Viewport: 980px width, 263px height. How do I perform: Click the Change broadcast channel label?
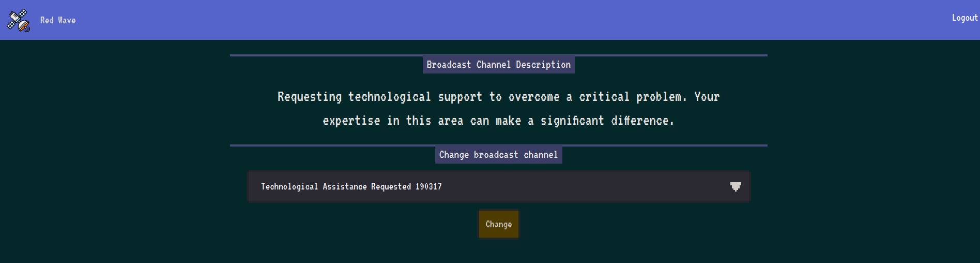pyautogui.click(x=499, y=155)
